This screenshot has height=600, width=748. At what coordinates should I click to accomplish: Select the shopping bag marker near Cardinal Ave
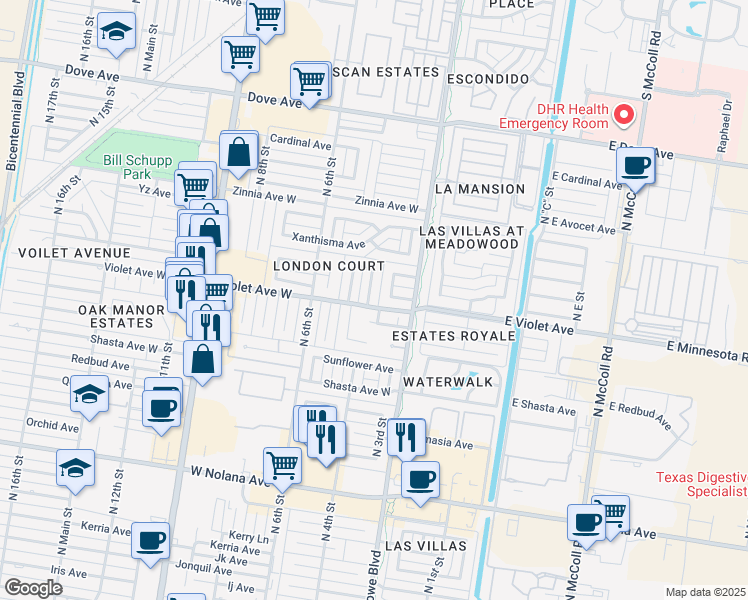pyautogui.click(x=240, y=153)
